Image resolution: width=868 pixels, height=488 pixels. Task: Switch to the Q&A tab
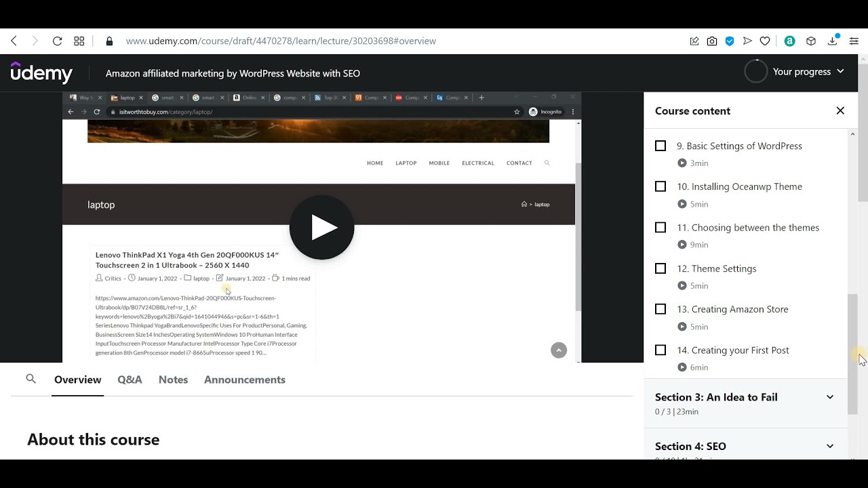pos(130,380)
